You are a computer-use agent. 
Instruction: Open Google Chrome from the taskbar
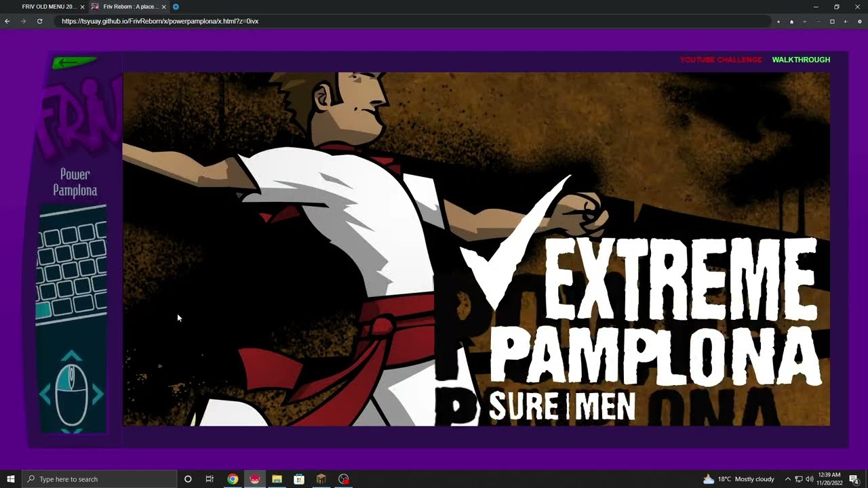point(233,479)
